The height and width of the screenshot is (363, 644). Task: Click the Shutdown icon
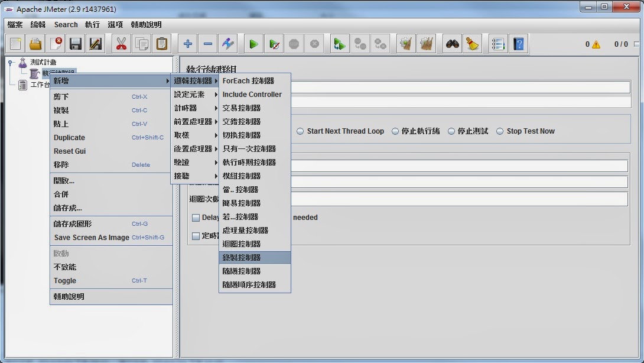[314, 44]
